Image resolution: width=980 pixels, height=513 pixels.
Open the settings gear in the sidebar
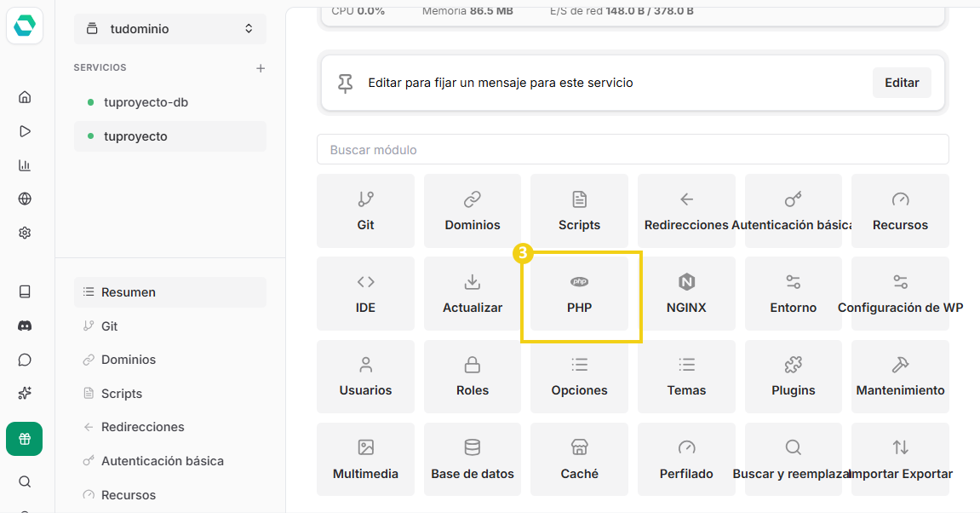pos(25,233)
